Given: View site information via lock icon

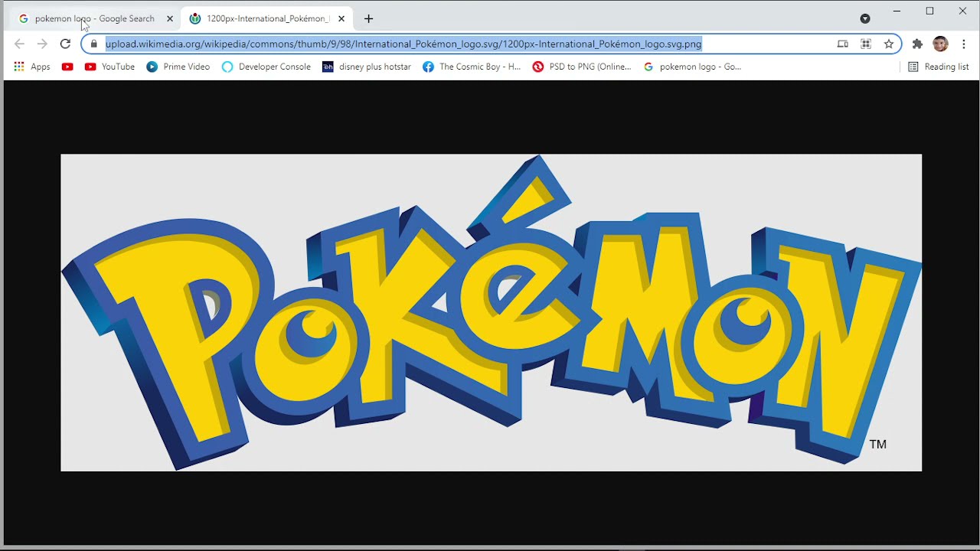Looking at the screenshot, I should click(x=94, y=44).
